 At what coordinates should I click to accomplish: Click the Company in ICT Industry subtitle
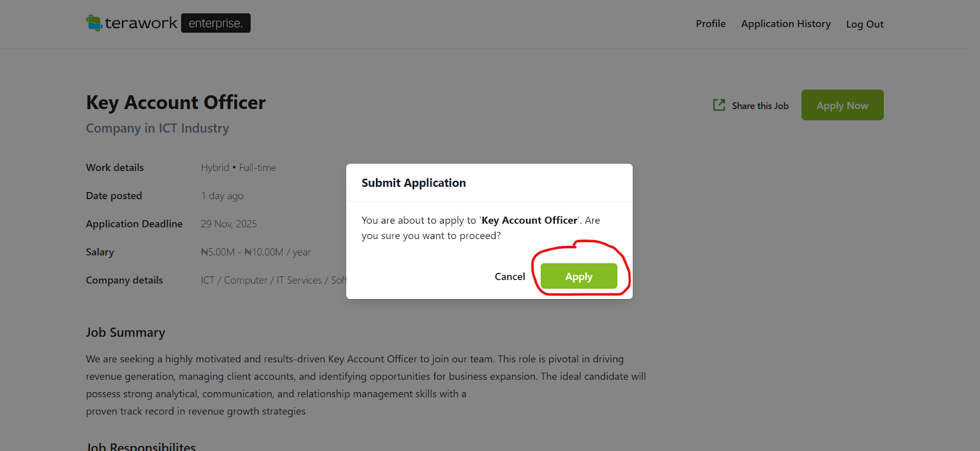(157, 128)
